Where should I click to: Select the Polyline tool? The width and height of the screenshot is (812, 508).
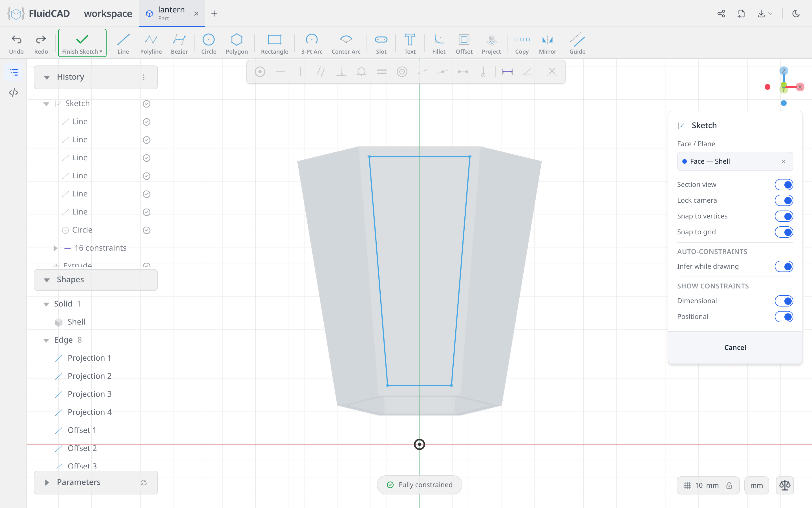click(x=151, y=44)
